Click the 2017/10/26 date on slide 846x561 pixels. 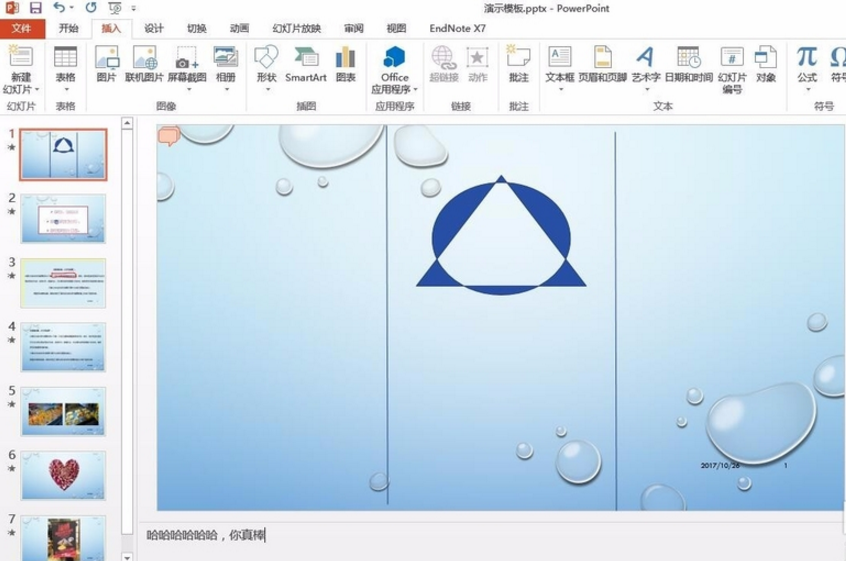720,465
